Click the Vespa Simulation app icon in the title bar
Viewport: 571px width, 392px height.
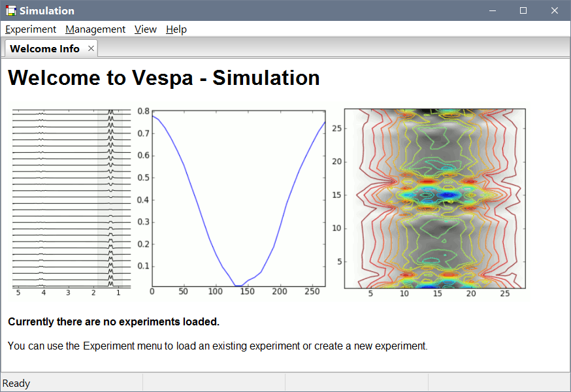click(x=10, y=10)
